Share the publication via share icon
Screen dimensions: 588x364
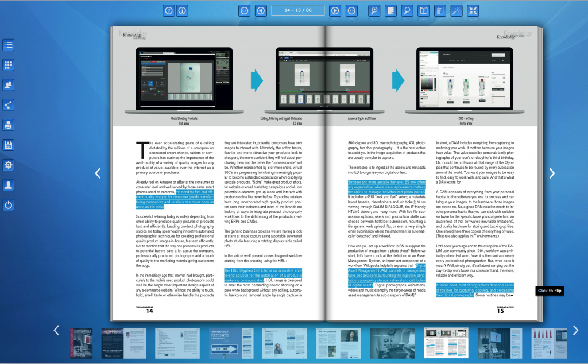click(8, 105)
